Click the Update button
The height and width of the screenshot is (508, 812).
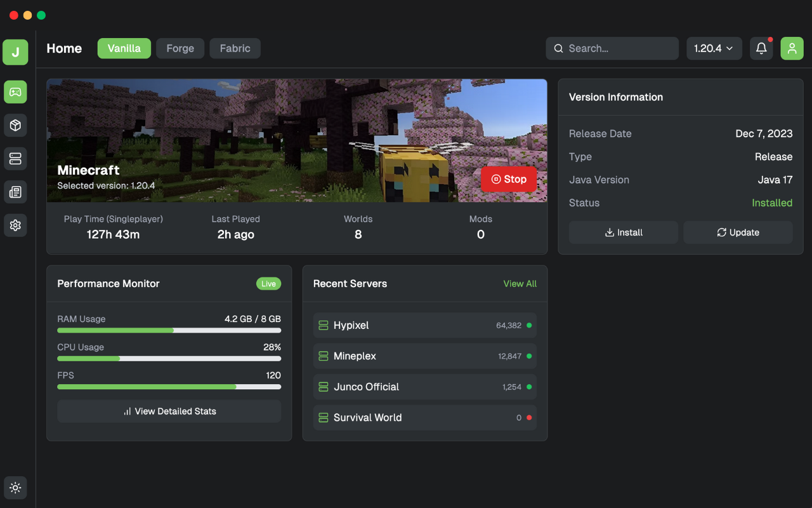(738, 232)
